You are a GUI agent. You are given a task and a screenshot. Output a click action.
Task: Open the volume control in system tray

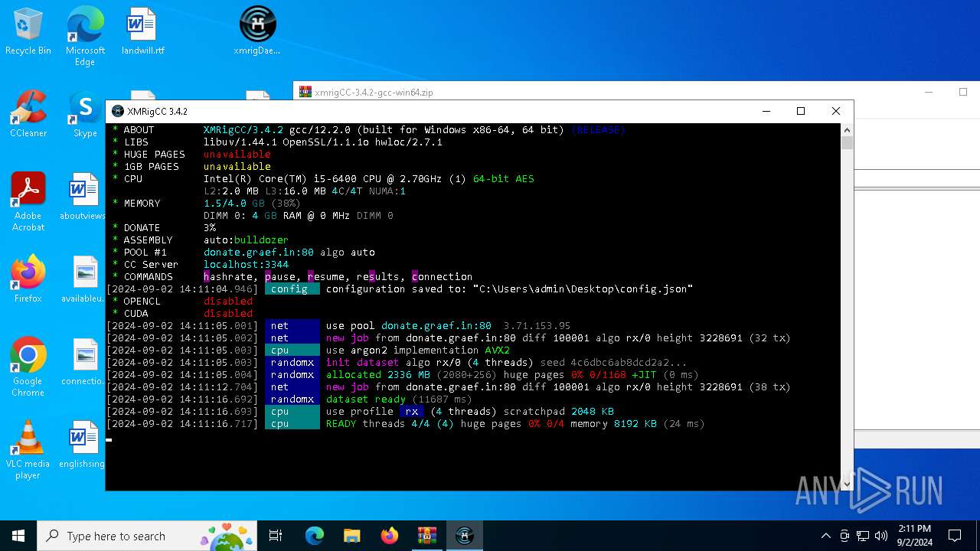tap(881, 536)
